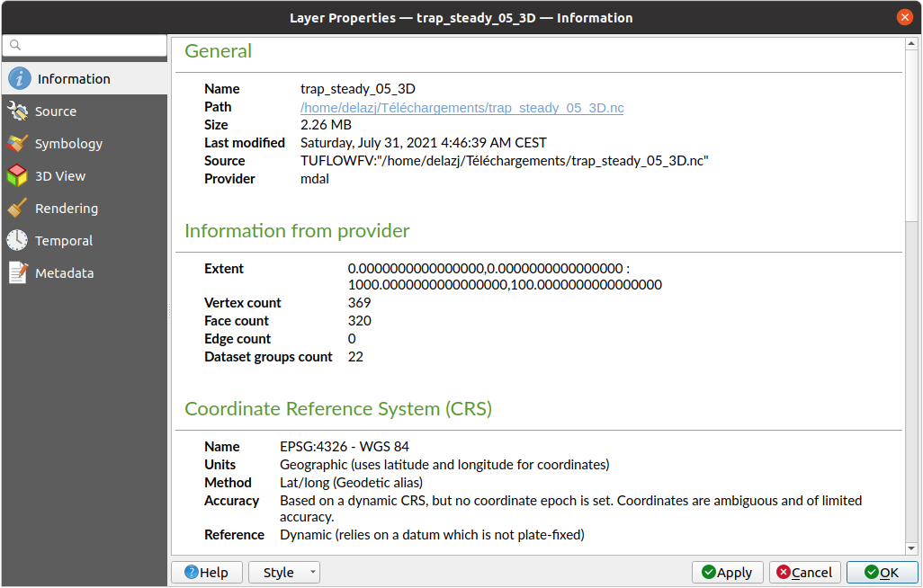Go to the Temporal settings tab
923x588 pixels.
click(x=63, y=241)
